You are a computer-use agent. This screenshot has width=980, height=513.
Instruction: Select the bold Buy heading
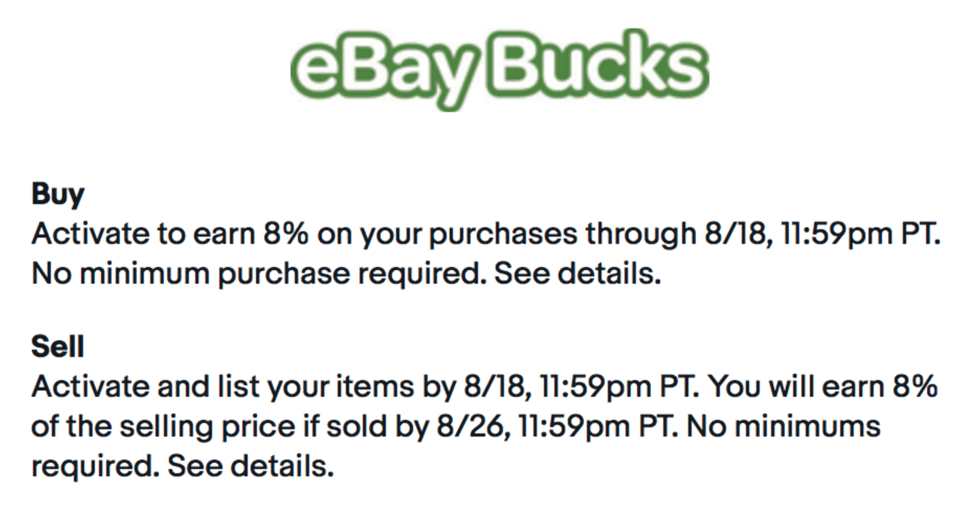tap(58, 194)
